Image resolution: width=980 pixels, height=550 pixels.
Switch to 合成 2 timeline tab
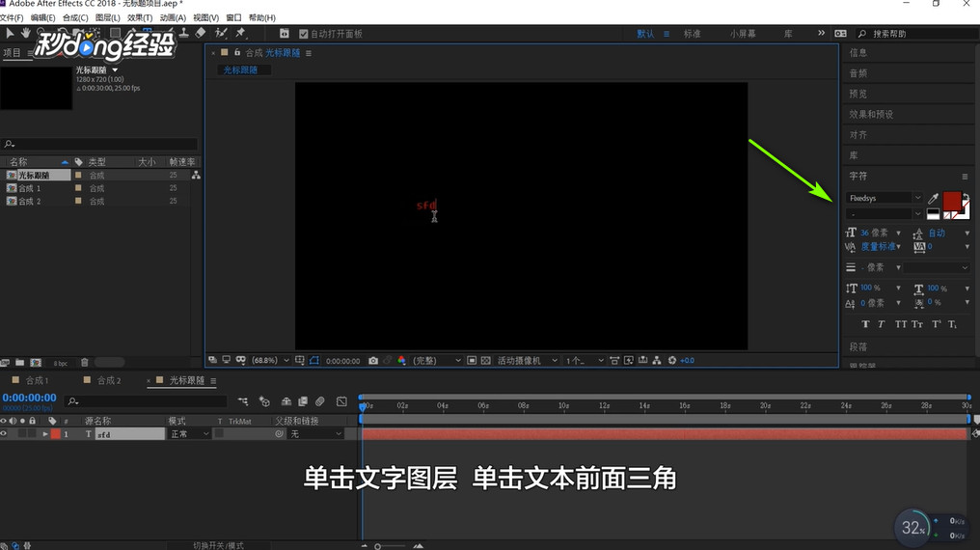point(109,380)
